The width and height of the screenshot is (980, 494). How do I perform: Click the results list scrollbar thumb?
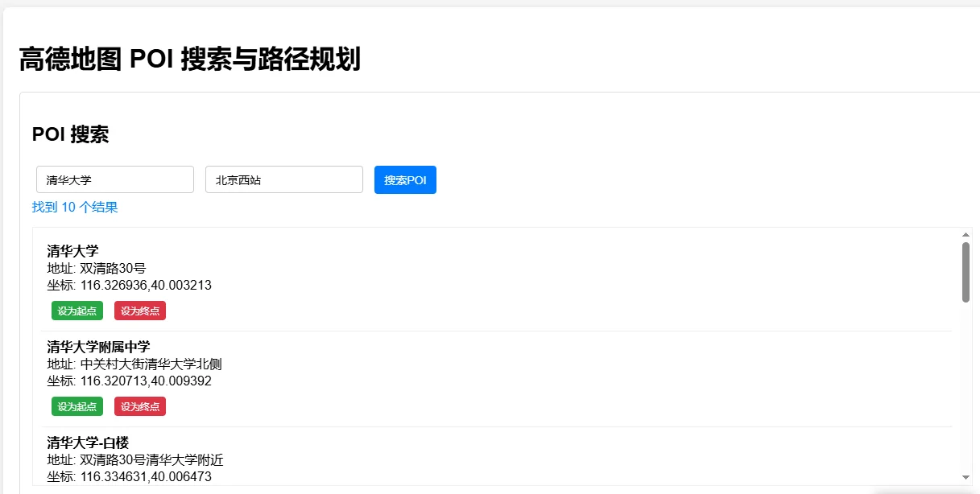pos(966,272)
